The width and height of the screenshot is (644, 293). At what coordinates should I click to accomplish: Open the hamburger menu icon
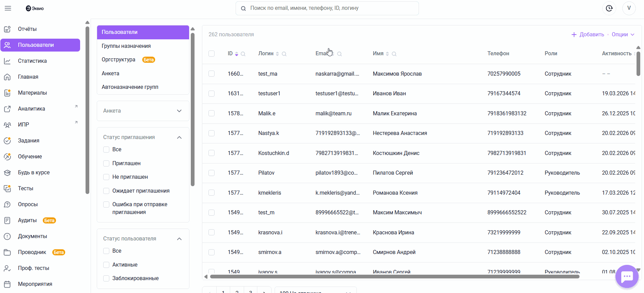8,8
